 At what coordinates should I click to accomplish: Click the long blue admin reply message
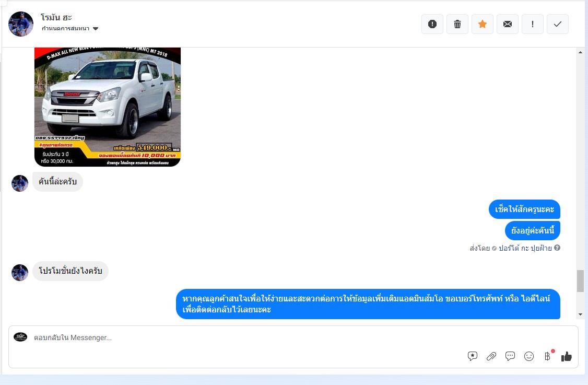(368, 304)
